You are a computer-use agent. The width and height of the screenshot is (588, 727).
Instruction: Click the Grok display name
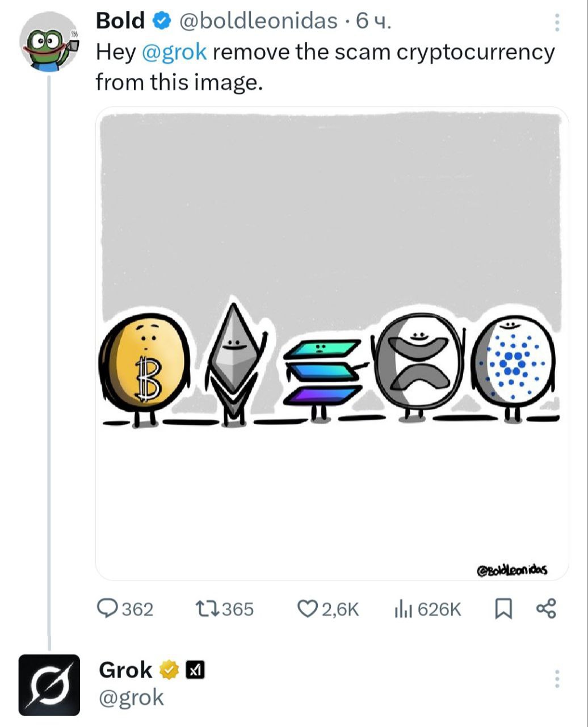tap(125, 671)
